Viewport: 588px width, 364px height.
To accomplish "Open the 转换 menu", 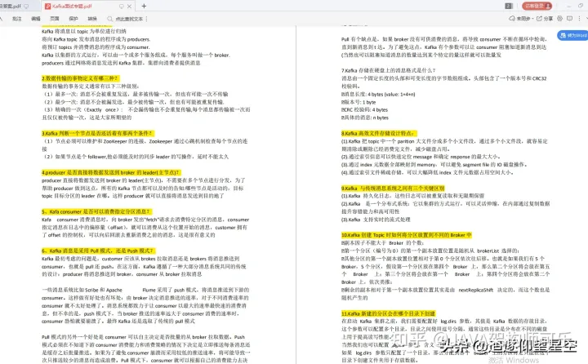I will click(92, 19).
